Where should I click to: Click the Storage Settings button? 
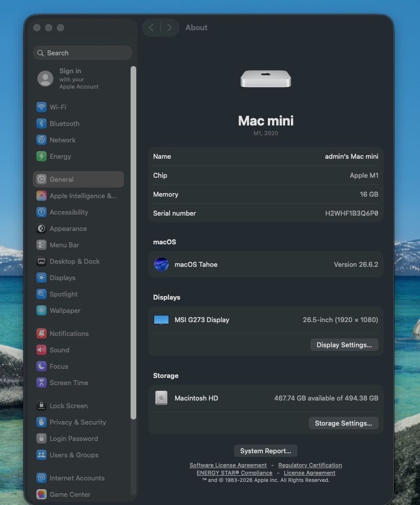pyautogui.click(x=343, y=423)
